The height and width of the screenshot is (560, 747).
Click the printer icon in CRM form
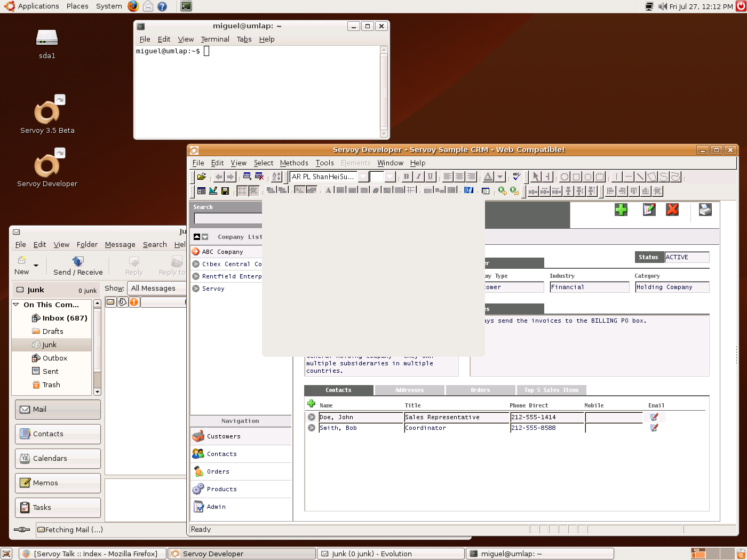(705, 210)
